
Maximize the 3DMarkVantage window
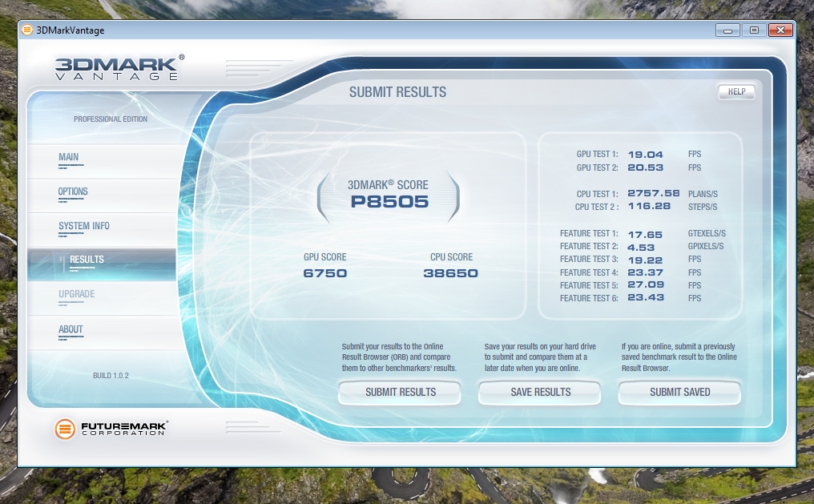753,30
